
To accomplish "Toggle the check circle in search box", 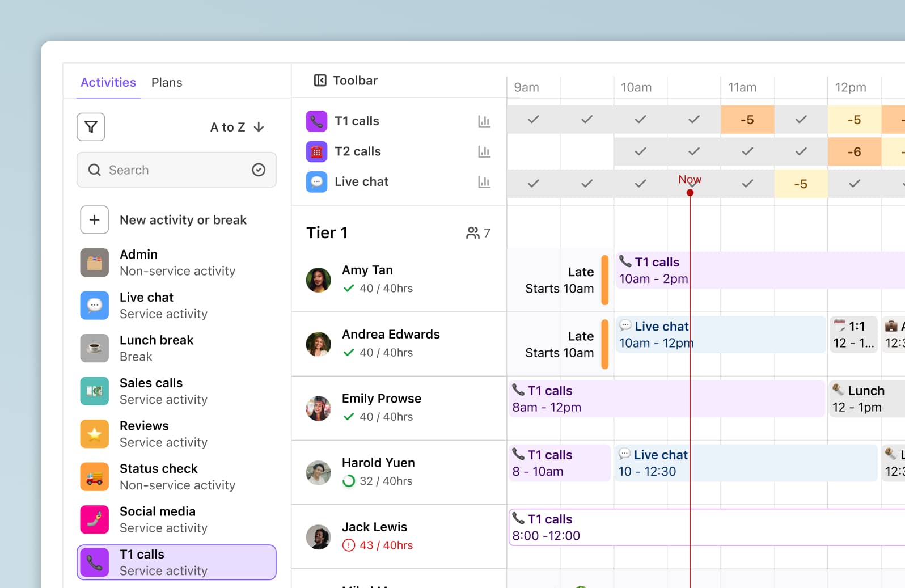I will click(259, 170).
